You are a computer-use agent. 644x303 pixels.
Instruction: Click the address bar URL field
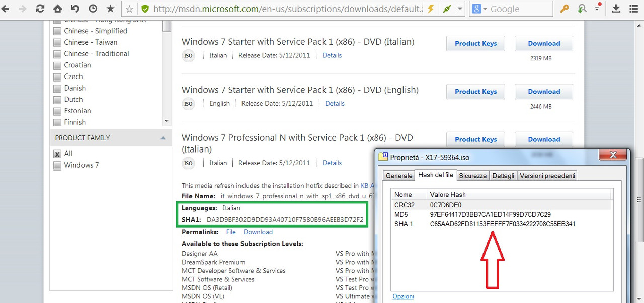pos(287,9)
